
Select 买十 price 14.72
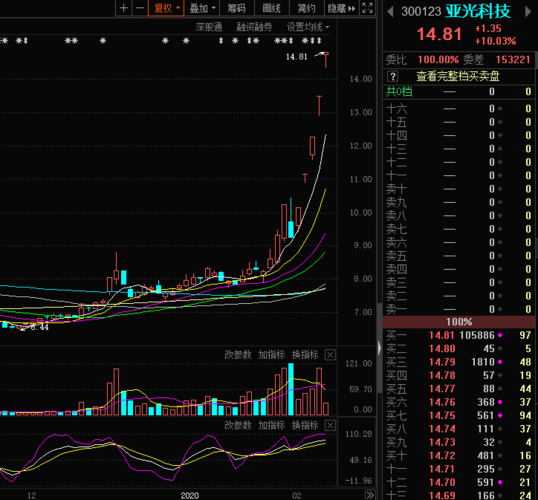pos(442,456)
